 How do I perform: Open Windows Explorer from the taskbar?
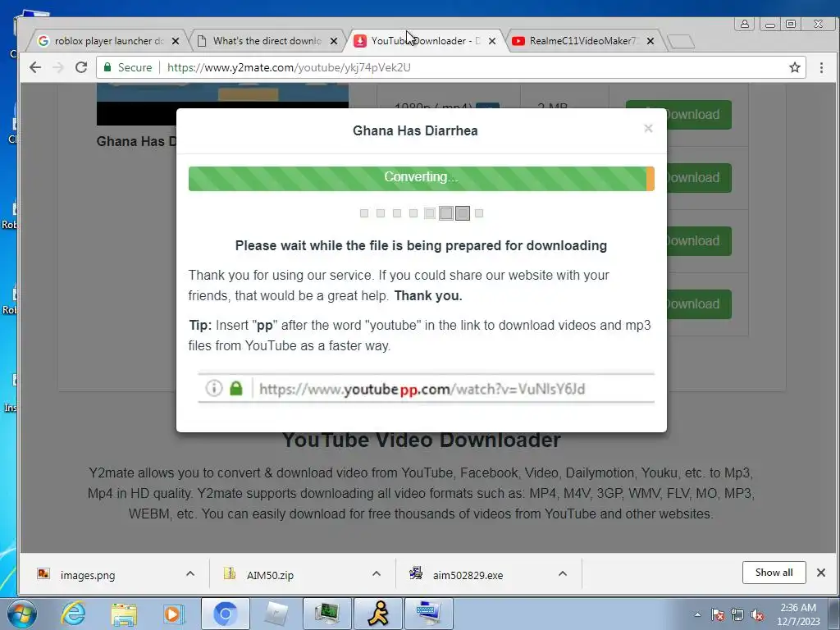tap(124, 614)
